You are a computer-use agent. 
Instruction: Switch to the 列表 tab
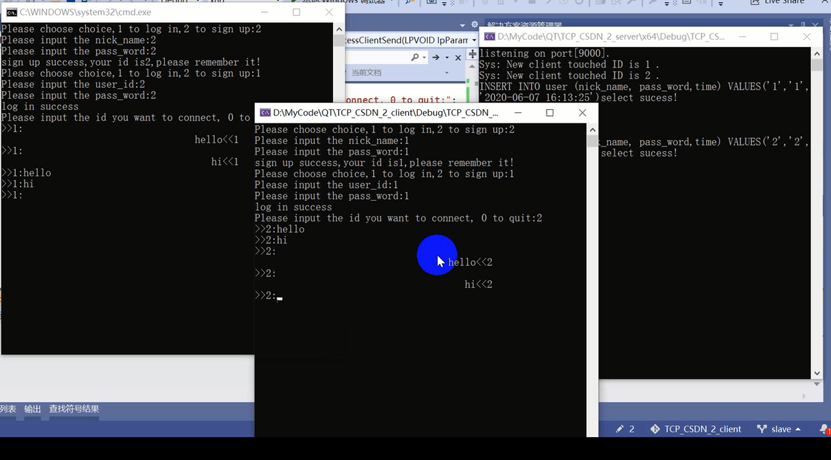(8, 409)
